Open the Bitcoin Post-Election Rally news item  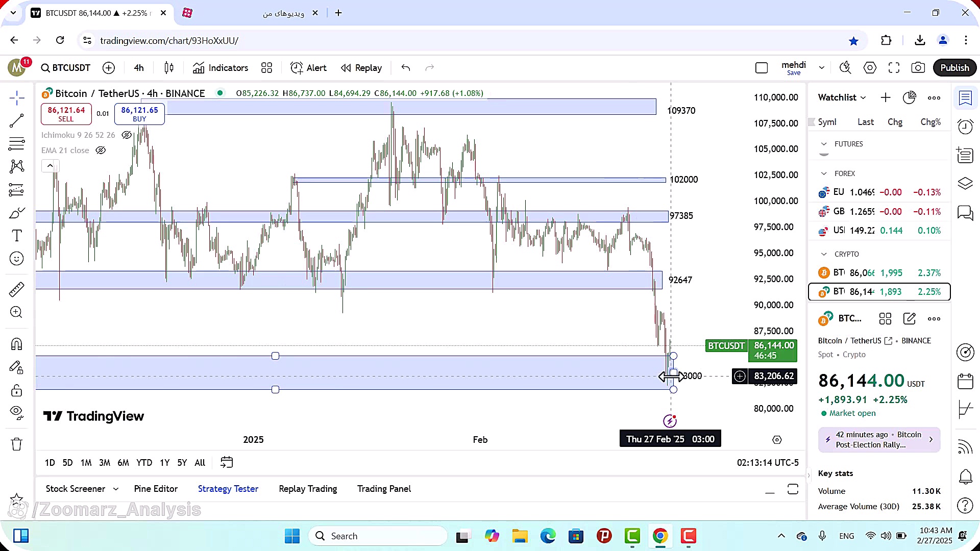click(x=879, y=440)
